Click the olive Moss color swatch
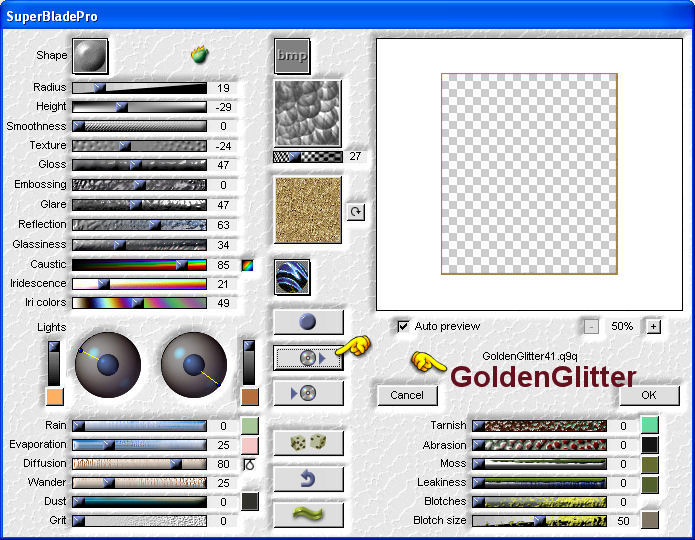This screenshot has width=695, height=540. pos(650,465)
